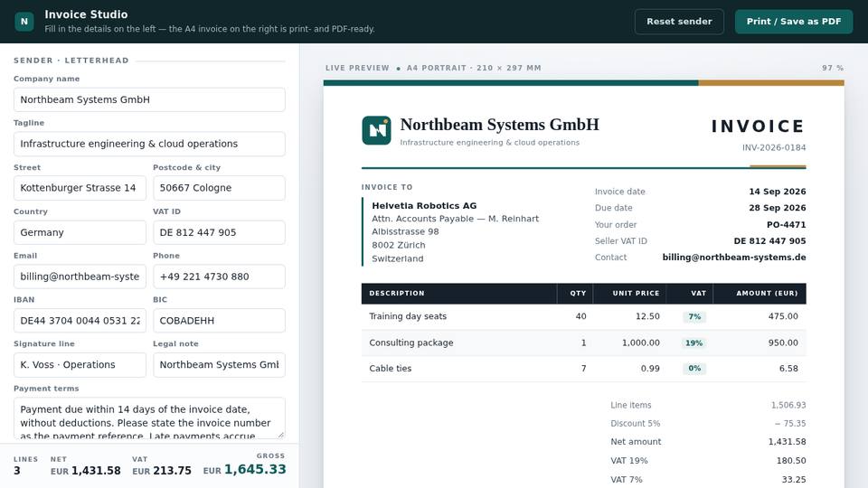
Task: Edit the VAT ID input field
Action: click(219, 232)
